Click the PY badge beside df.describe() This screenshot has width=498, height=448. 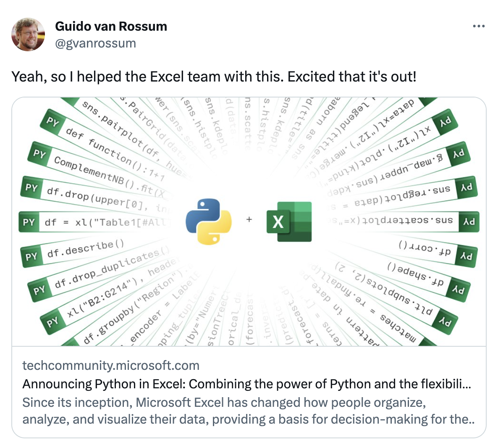[x=31, y=256]
